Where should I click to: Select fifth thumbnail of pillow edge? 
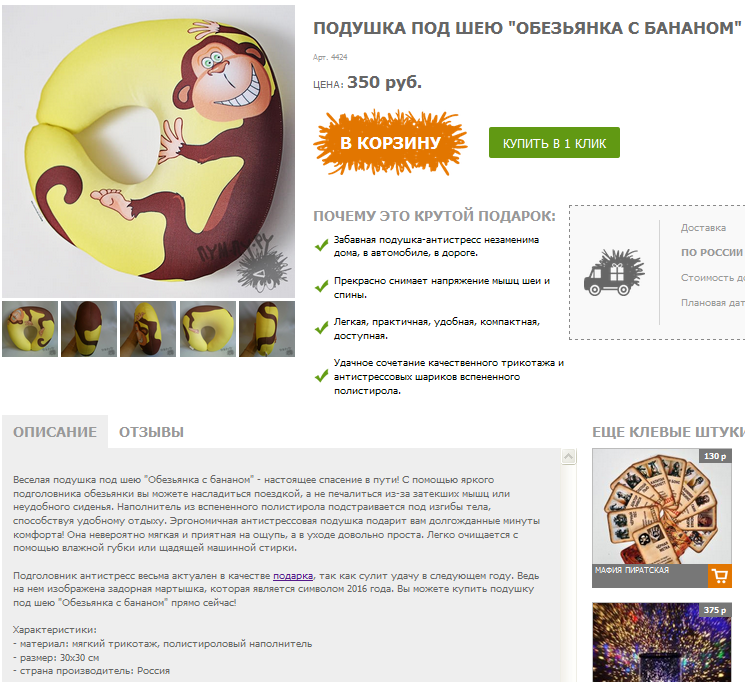click(267, 329)
